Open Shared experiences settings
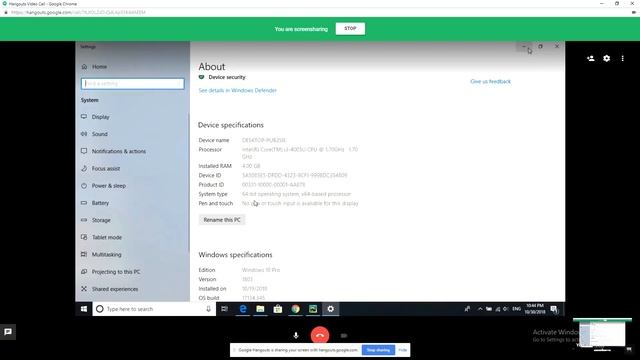640x360 pixels. pos(115,289)
